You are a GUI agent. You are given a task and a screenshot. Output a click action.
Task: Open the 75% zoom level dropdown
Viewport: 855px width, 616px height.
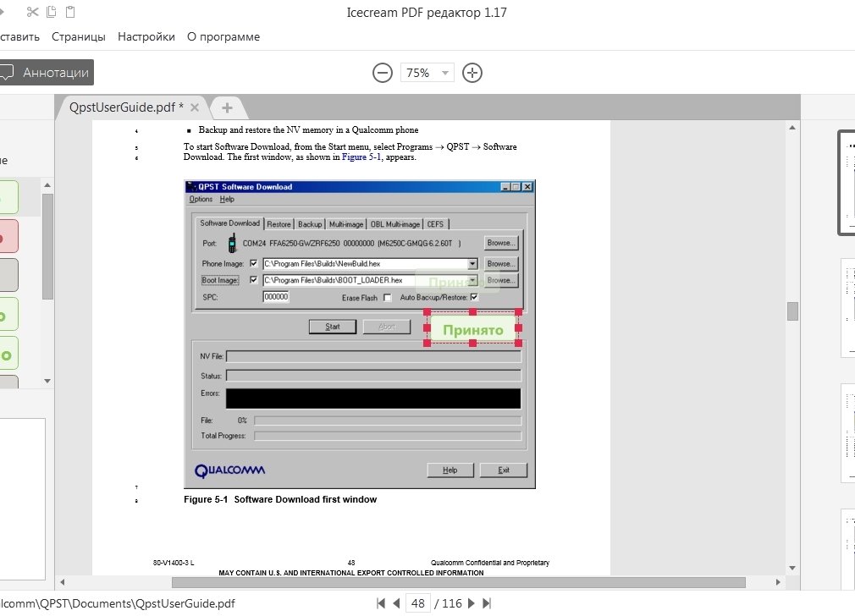427,73
